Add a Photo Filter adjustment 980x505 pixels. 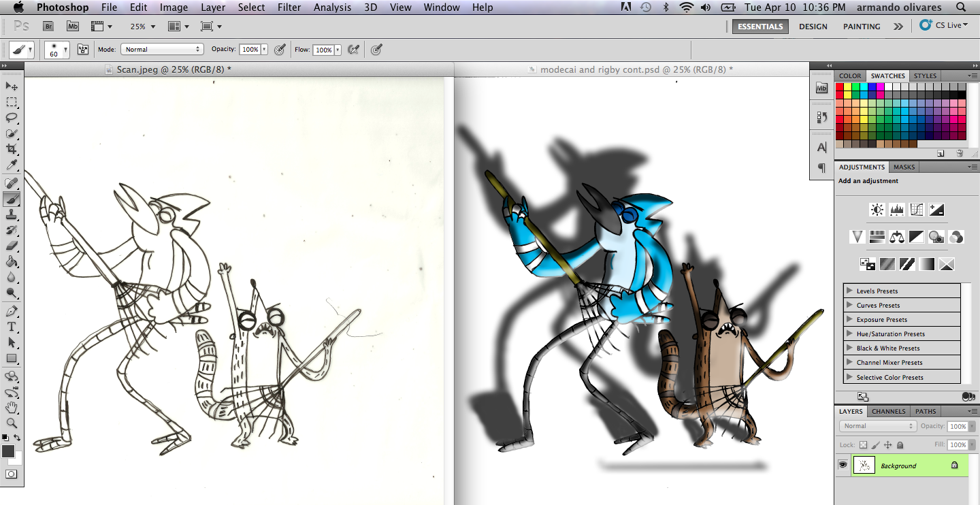[936, 237]
